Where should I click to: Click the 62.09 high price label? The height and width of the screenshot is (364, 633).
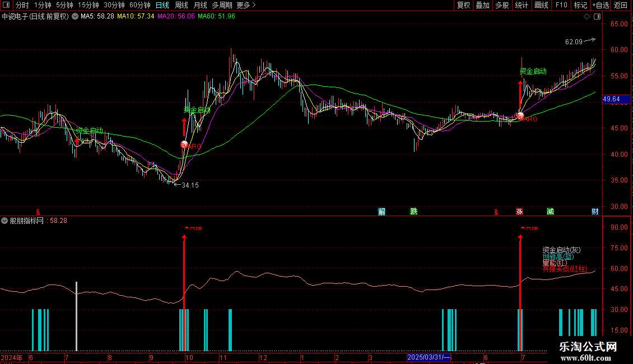(x=574, y=42)
